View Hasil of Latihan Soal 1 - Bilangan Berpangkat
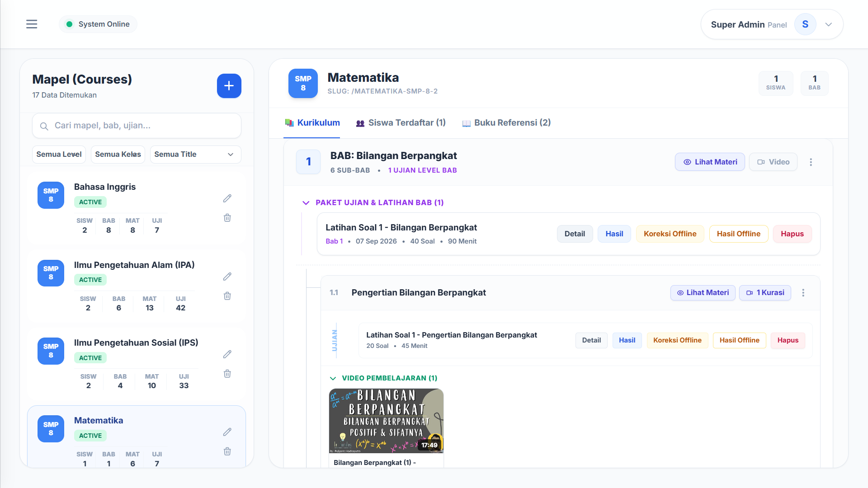Viewport: 868px width, 488px height. pos(614,234)
